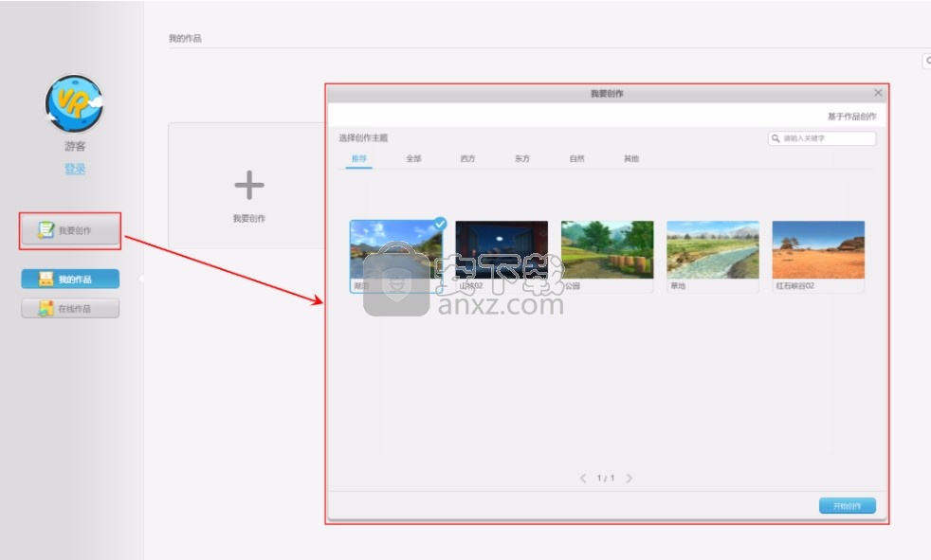Select the 红石峡谷02 theme thumbnail
Image resolution: width=931 pixels, height=560 pixels.
point(818,256)
